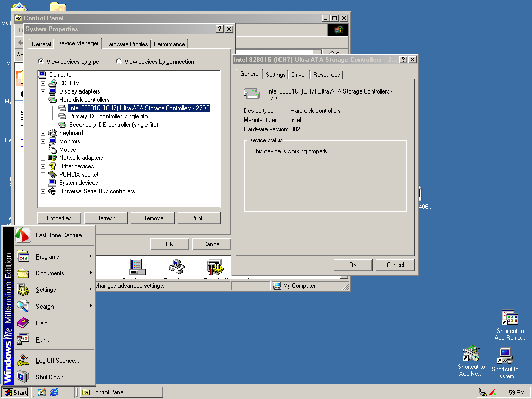Click the Print... button
This screenshot has height=399, width=532.
(x=199, y=218)
